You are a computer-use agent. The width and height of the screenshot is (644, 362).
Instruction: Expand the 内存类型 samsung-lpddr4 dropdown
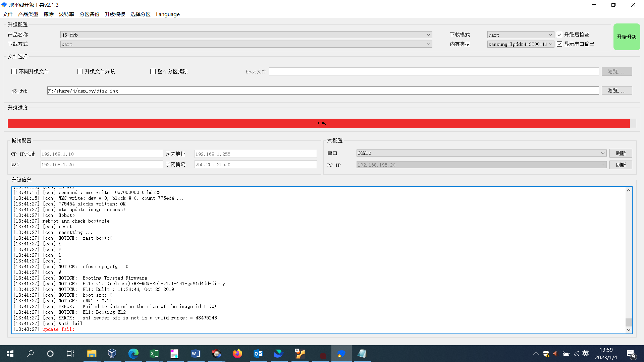point(550,44)
